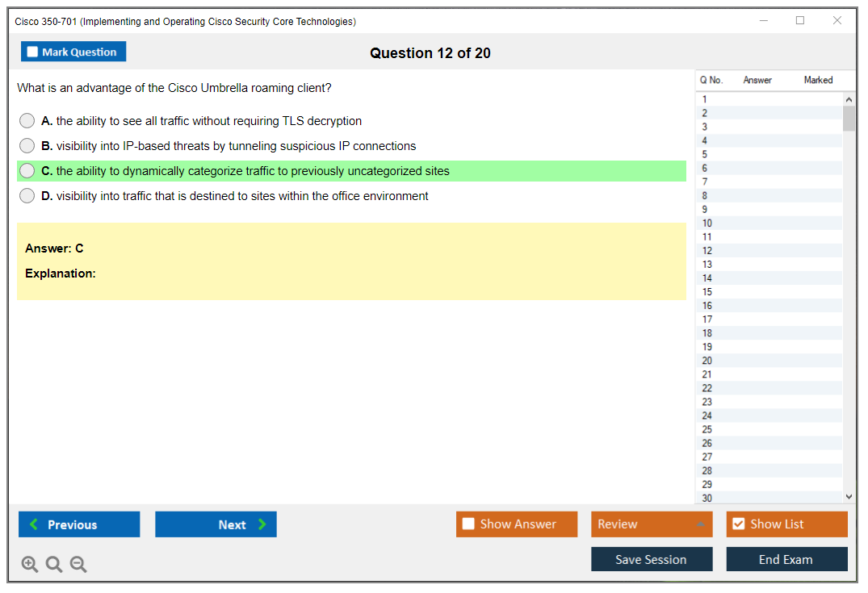
Task: Click the End Exam button
Action: point(786,558)
